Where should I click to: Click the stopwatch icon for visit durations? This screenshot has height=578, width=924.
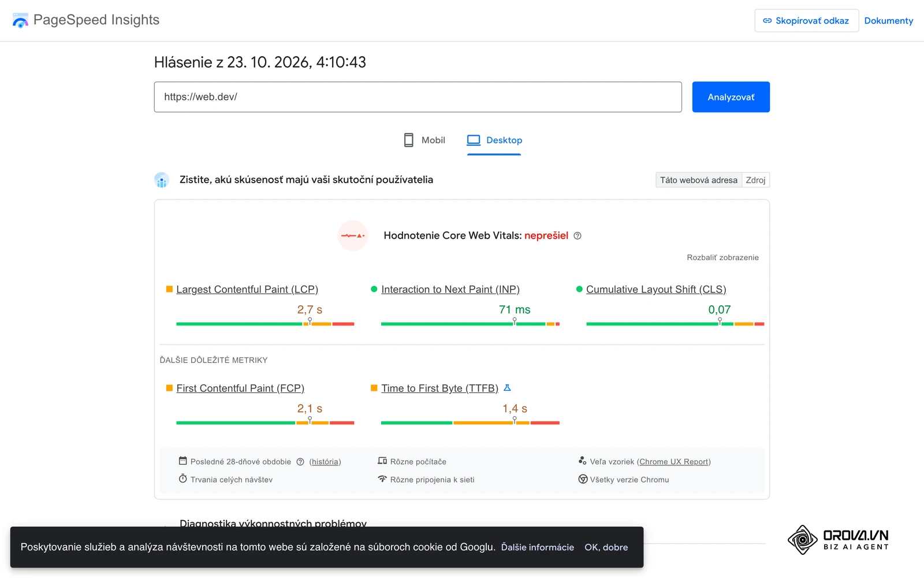pos(182,479)
